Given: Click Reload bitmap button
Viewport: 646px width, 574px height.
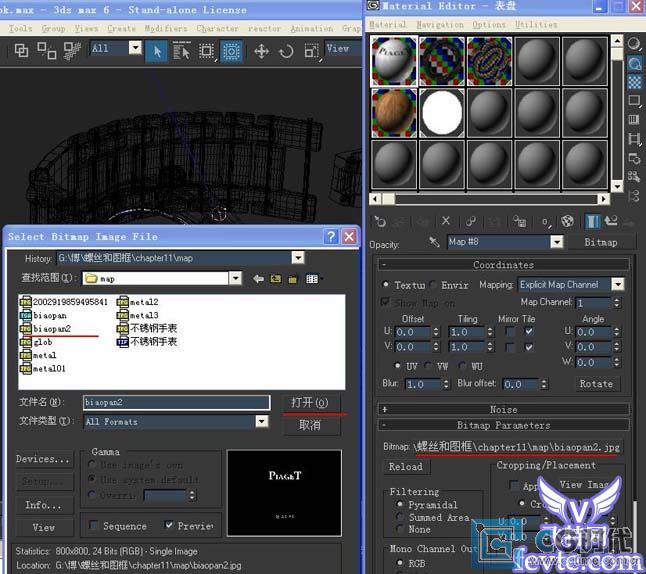Looking at the screenshot, I should [405, 467].
